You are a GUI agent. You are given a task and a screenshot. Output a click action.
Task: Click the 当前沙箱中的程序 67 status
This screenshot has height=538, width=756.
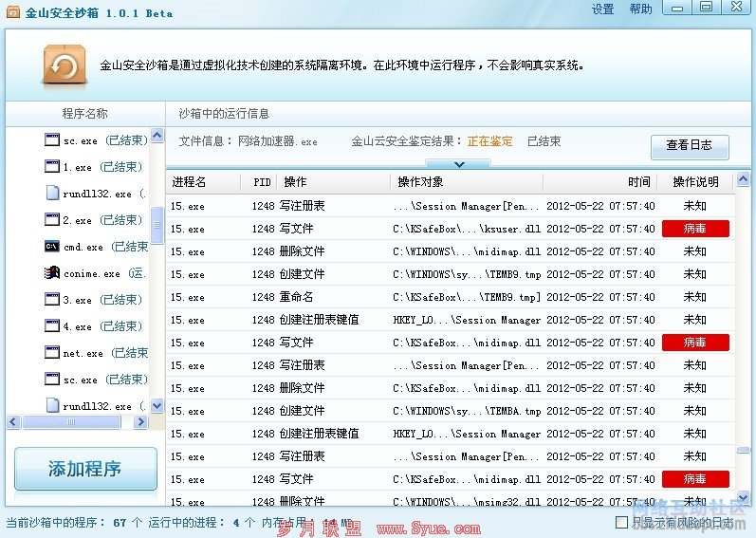click(x=74, y=523)
